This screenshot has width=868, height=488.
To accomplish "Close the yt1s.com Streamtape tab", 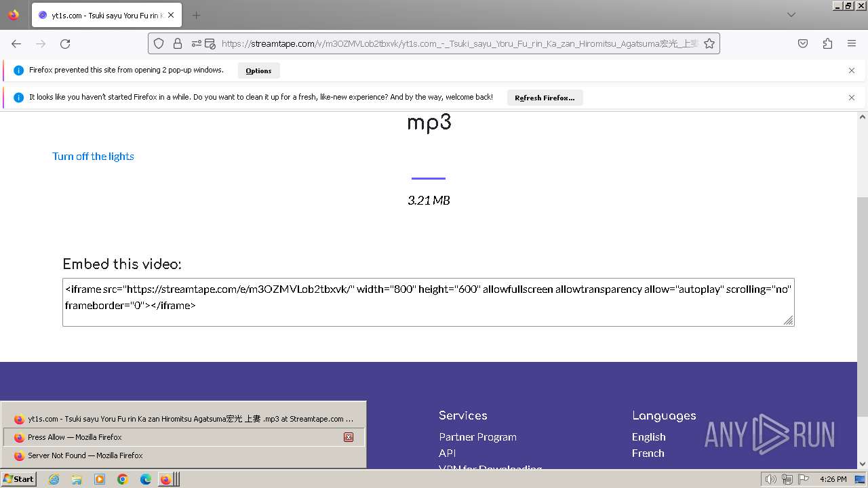I will tap(171, 15).
